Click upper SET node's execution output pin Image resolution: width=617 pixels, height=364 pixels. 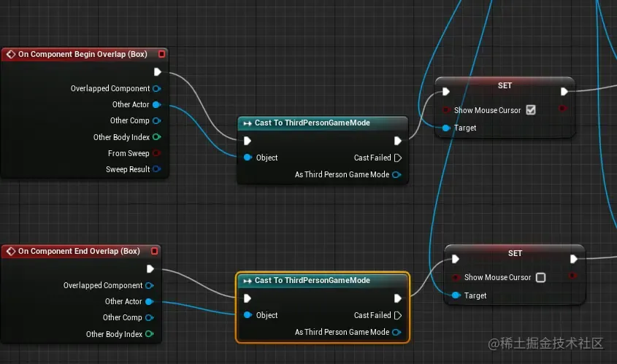pos(564,92)
